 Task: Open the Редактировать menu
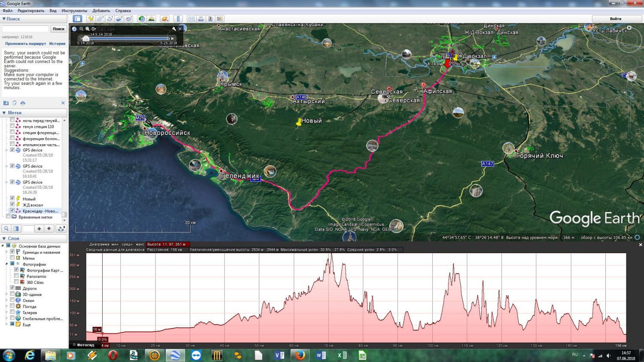[x=31, y=11]
